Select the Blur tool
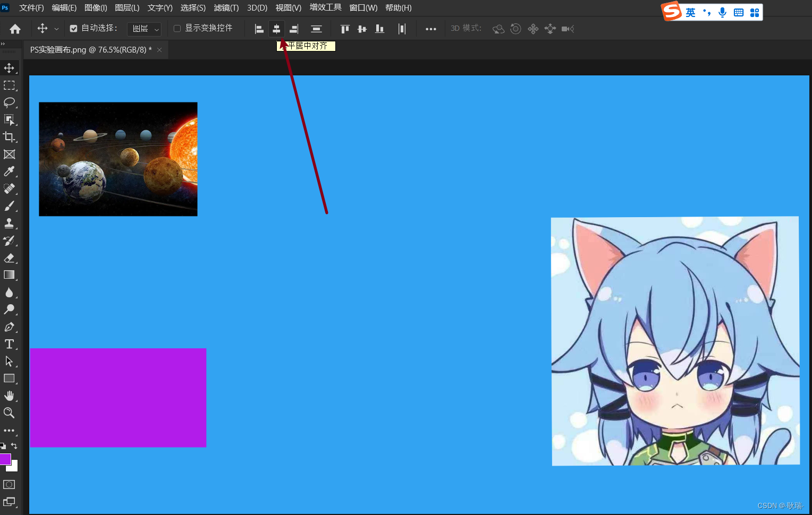Screen dimensions: 812x515 click(9, 293)
